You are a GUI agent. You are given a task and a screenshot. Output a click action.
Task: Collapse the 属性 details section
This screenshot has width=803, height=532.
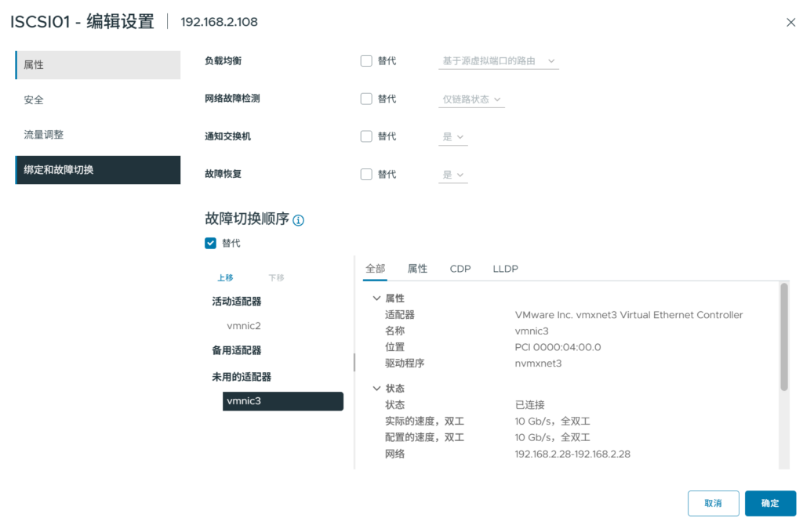[x=376, y=299]
